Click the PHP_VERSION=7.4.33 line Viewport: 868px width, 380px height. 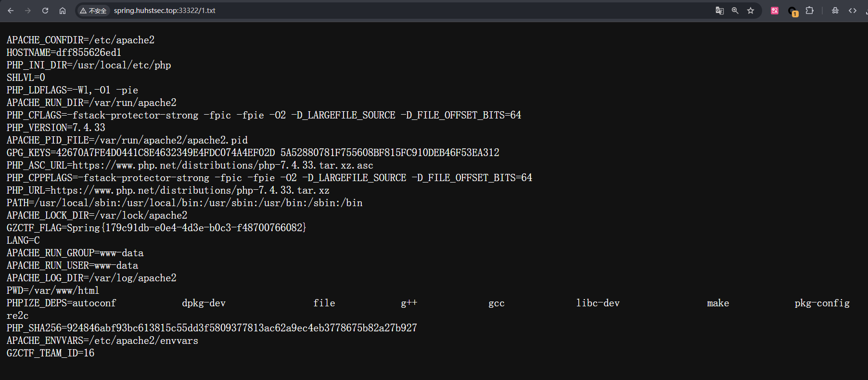coord(56,128)
